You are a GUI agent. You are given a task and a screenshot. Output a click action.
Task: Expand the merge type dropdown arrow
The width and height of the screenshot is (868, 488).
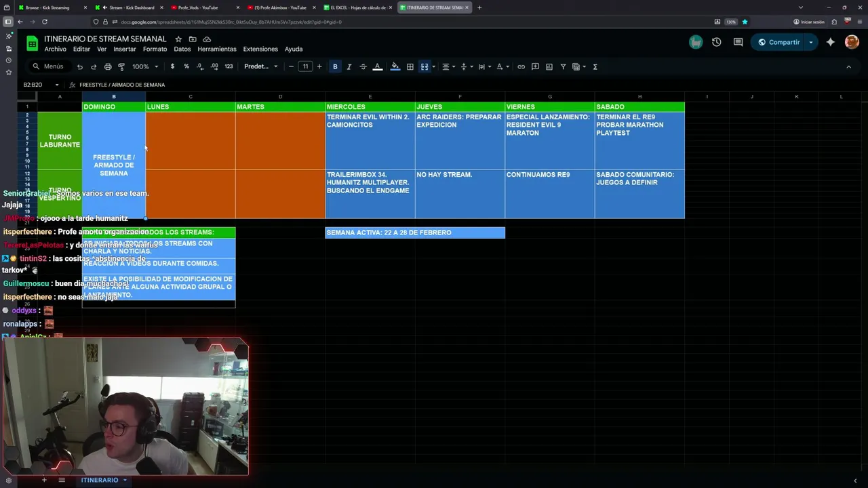[x=433, y=66]
